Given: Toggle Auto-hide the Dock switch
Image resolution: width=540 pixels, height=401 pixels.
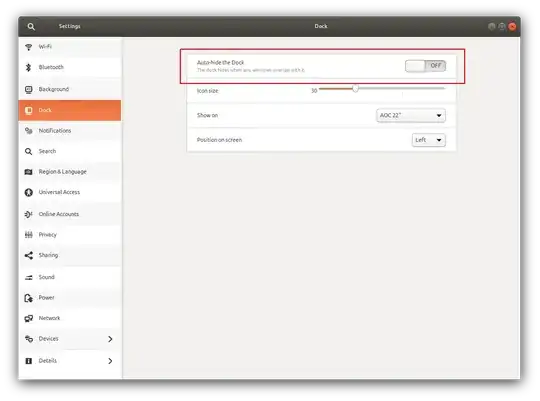Looking at the screenshot, I should point(425,66).
